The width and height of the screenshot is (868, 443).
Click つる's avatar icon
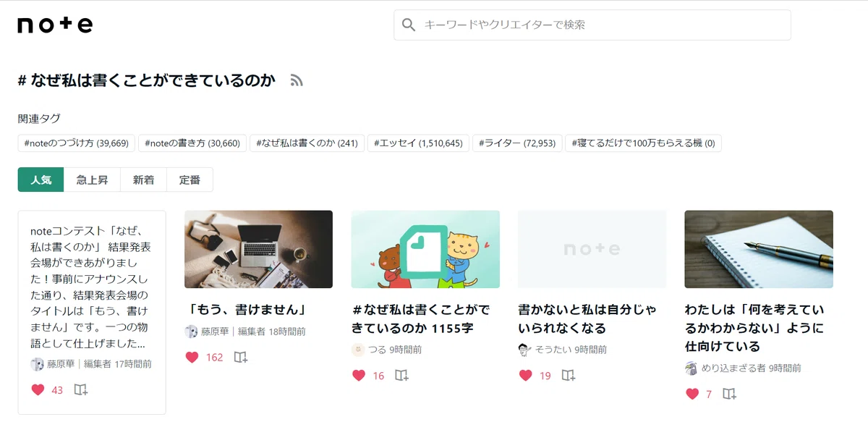[358, 350]
